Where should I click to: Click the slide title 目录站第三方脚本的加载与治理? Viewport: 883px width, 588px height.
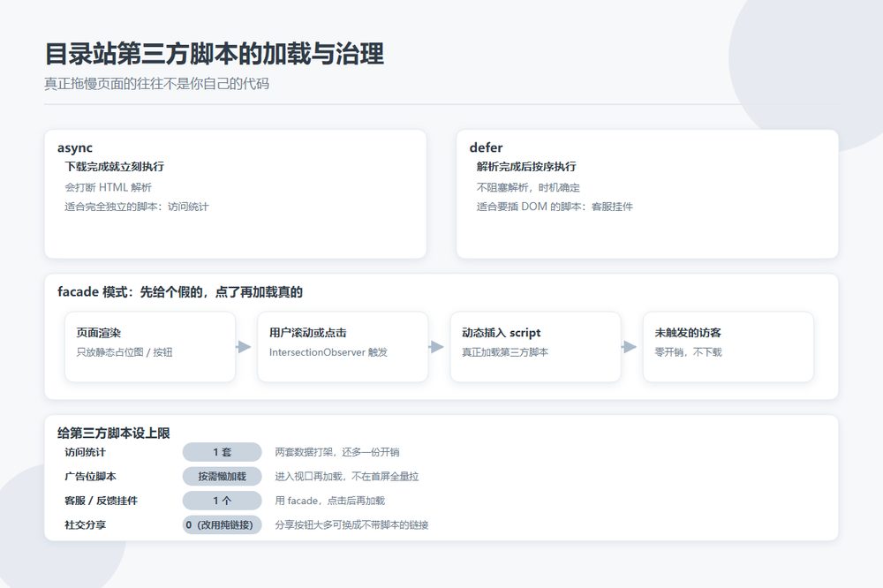[x=215, y=54]
